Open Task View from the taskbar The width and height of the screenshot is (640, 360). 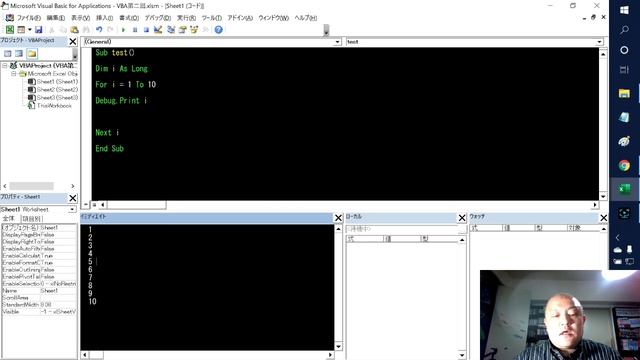click(x=624, y=70)
